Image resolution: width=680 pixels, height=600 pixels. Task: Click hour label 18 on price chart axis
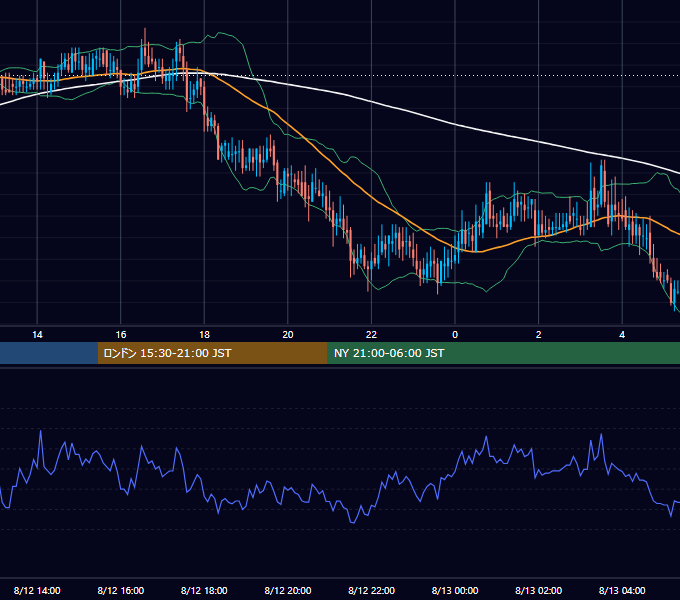point(204,335)
